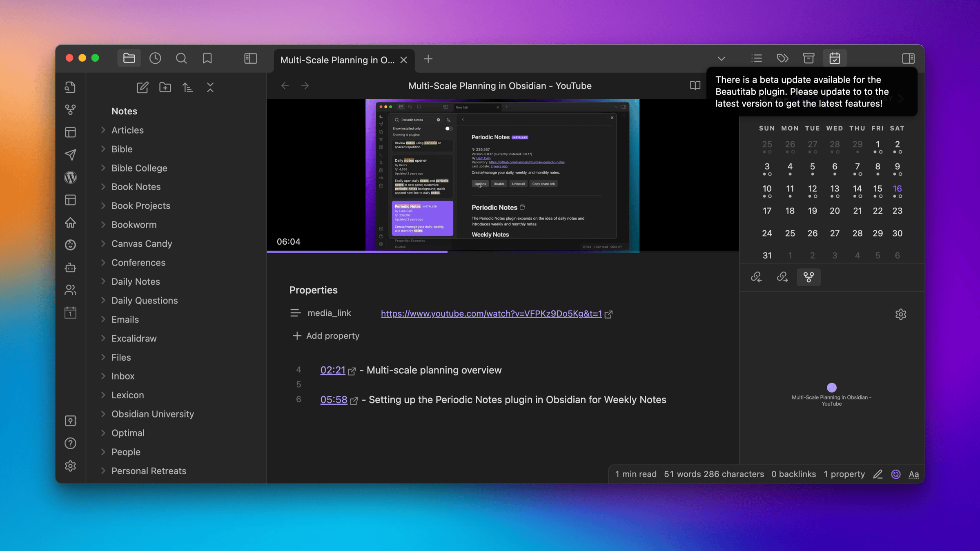The height and width of the screenshot is (551, 980).
Task: Navigate forward in note history
Action: pyautogui.click(x=305, y=85)
